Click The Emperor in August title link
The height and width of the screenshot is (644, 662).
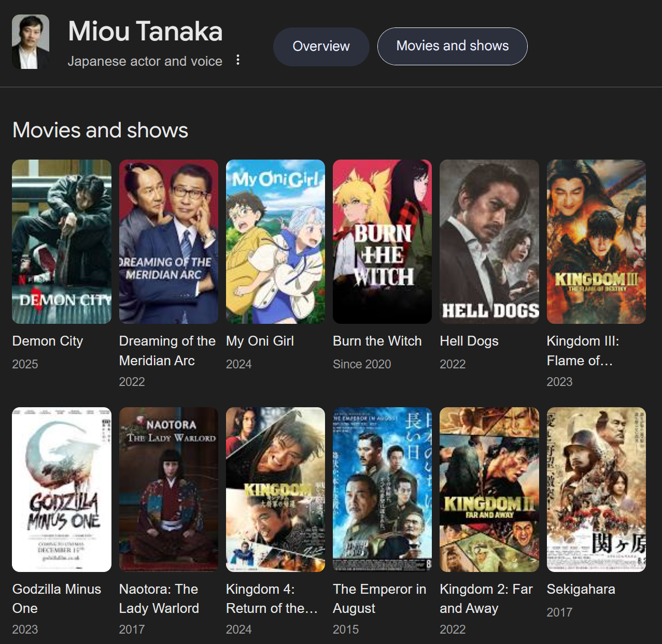pyautogui.click(x=379, y=598)
